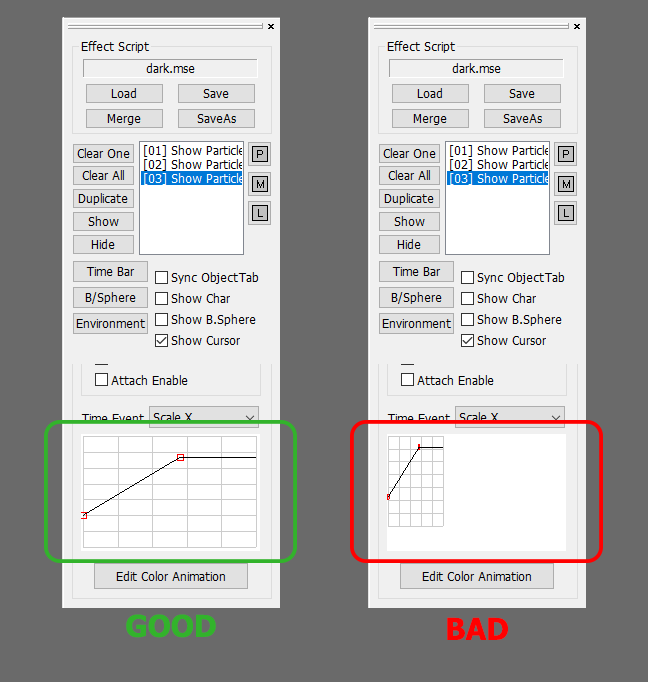Select [01] Show Particle in the right list
This screenshot has width=648, height=682.
(498, 150)
